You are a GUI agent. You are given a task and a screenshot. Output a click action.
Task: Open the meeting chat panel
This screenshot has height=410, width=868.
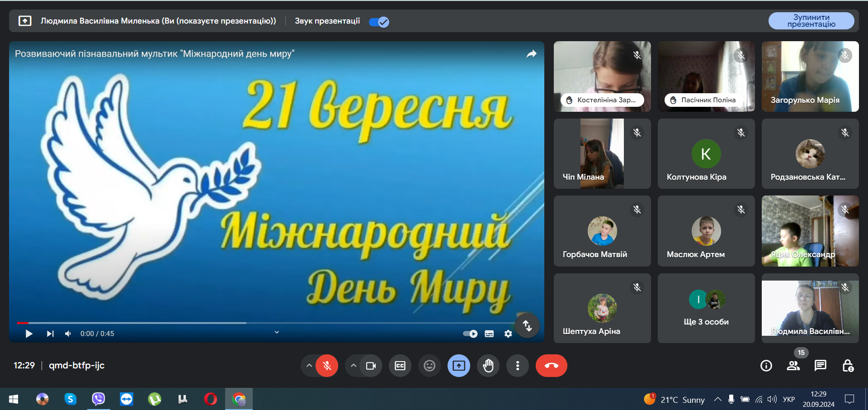820,366
